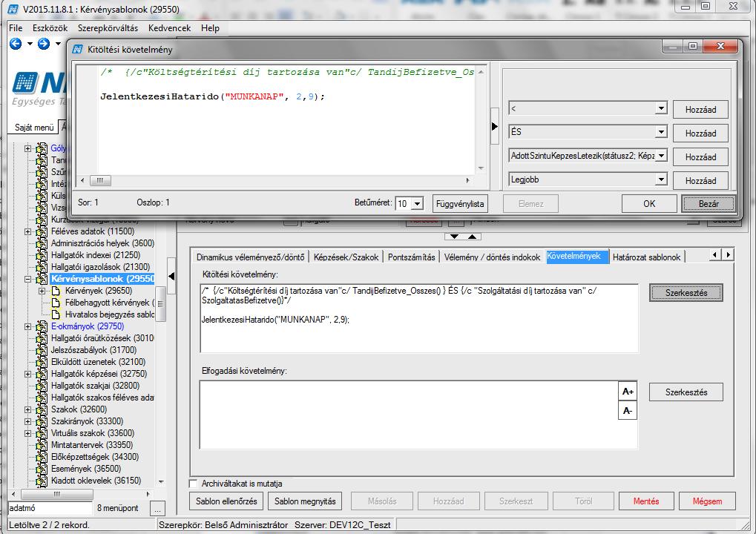Expand the Hallgatók képzései tree node

[x=28, y=374]
